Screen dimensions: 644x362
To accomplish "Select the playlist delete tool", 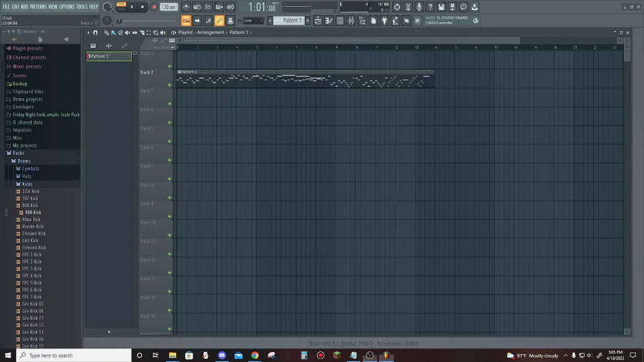I will tap(120, 32).
